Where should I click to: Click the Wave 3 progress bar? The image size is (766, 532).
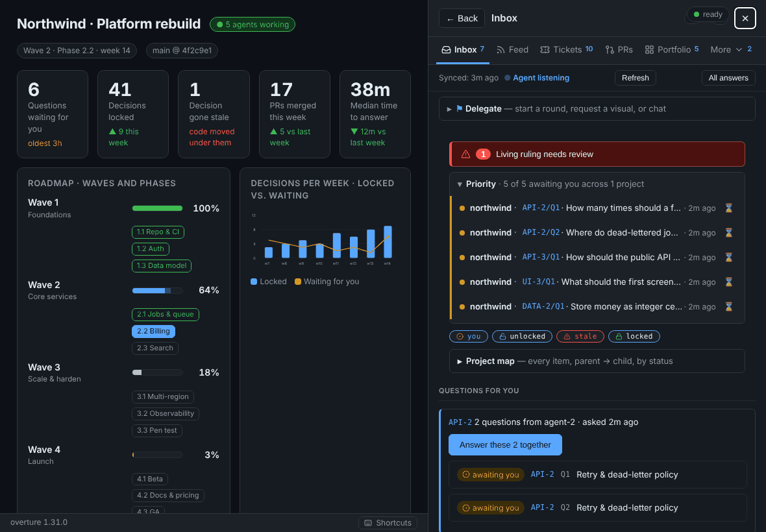(x=157, y=372)
